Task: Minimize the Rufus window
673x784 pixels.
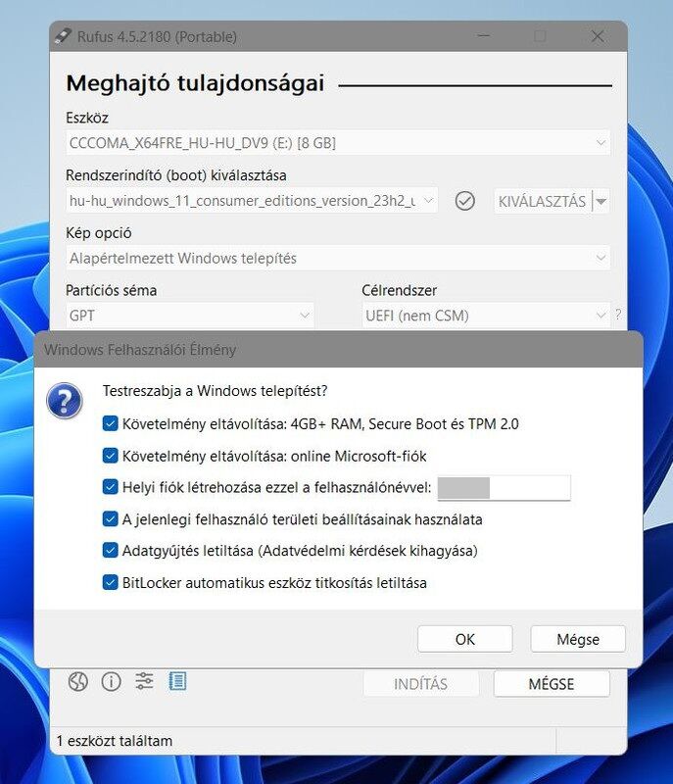Action: point(483,36)
